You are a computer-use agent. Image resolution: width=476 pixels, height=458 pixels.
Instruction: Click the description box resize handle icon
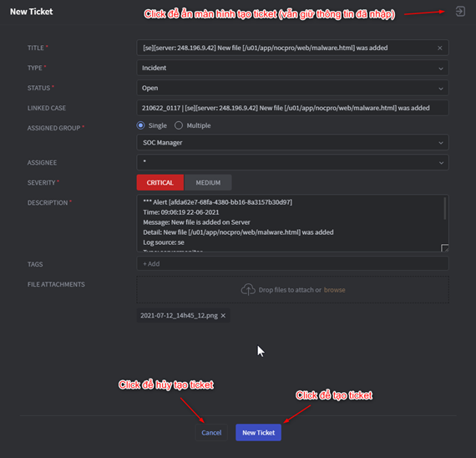tap(445, 247)
